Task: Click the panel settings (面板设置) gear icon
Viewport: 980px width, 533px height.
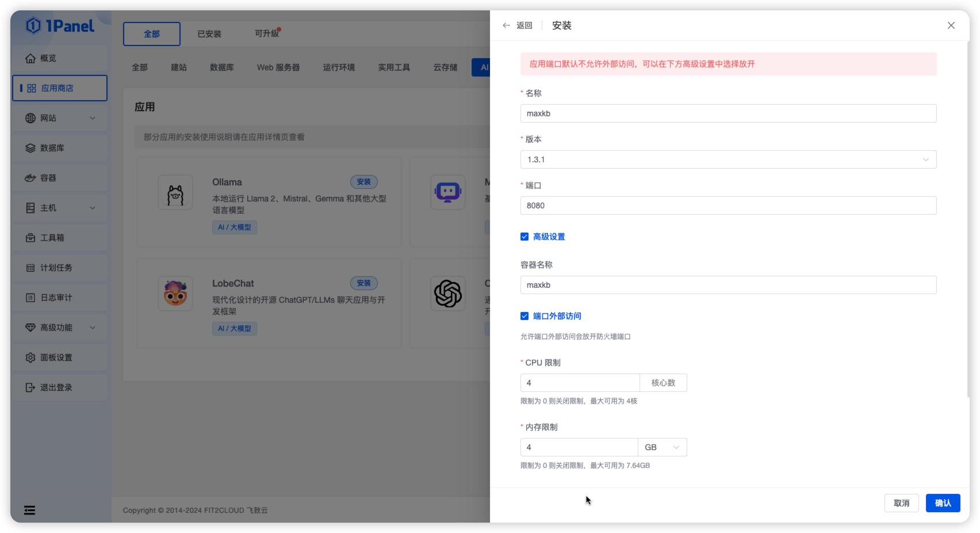Action: point(30,357)
